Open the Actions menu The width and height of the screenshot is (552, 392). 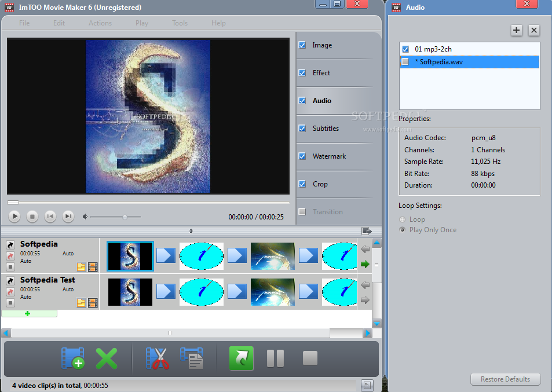(100, 23)
